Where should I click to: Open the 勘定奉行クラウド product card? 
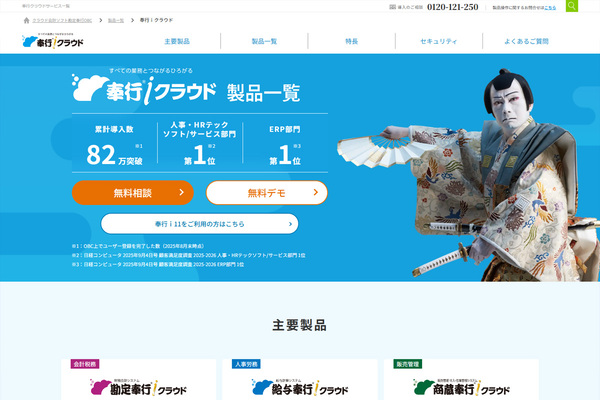(139, 379)
